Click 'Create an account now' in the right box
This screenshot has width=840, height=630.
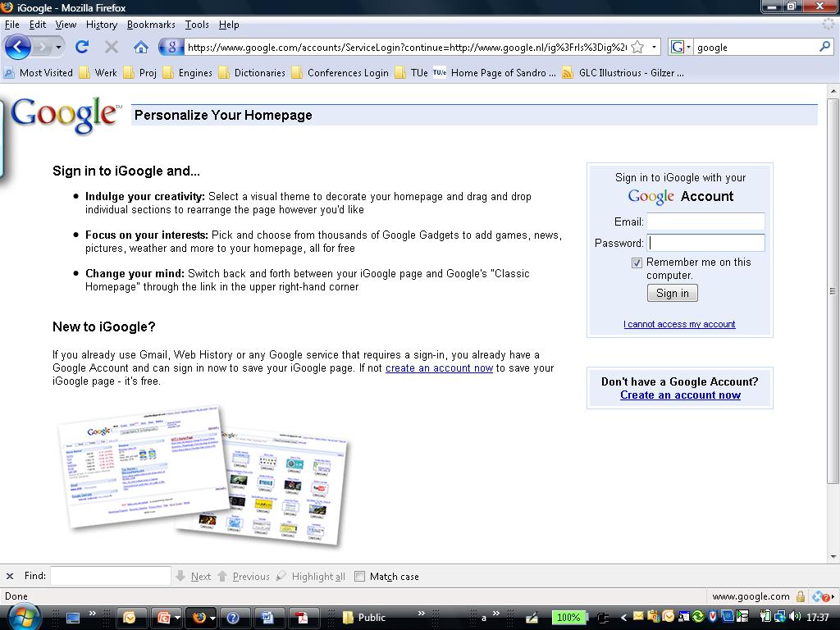tap(680, 395)
